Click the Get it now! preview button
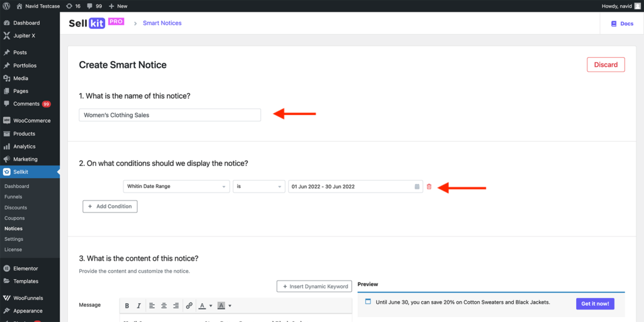This screenshot has height=322, width=644. click(x=595, y=304)
